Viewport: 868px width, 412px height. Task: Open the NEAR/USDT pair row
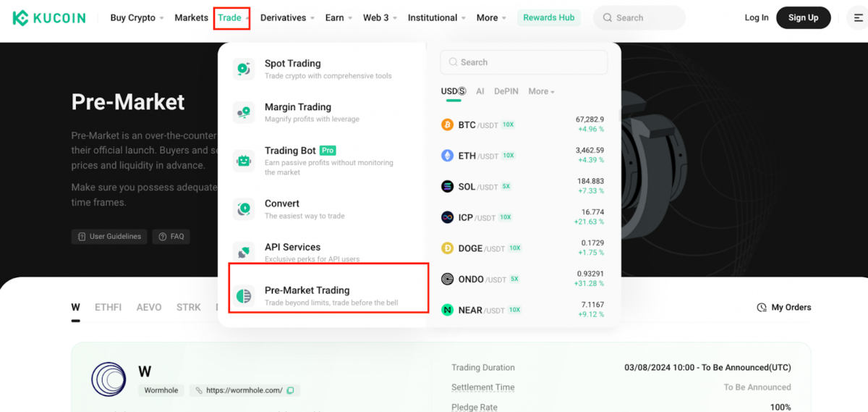[524, 310]
